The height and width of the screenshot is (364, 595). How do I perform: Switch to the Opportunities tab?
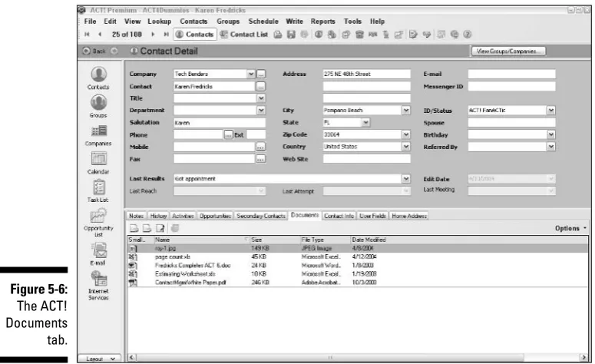coord(215,216)
